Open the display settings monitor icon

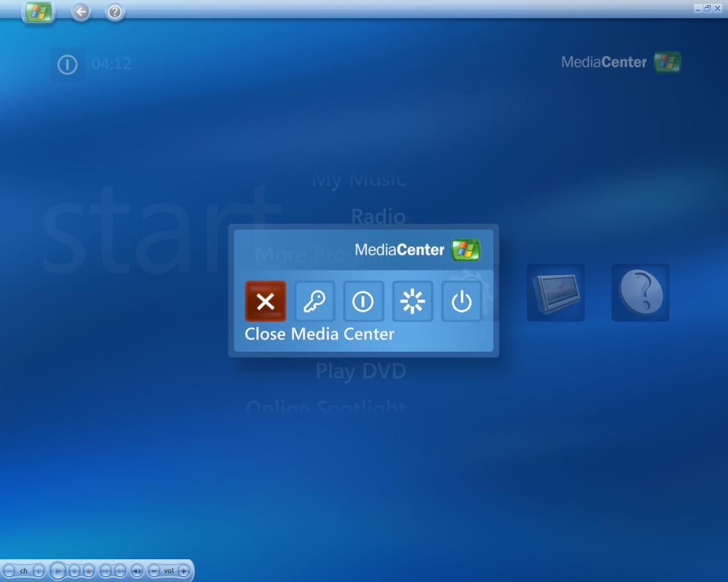point(556,293)
